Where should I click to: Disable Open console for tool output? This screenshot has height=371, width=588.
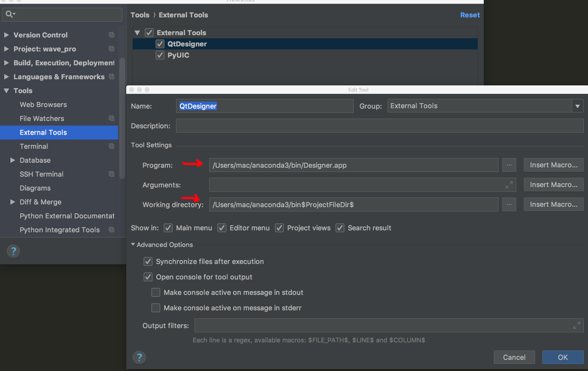click(148, 277)
